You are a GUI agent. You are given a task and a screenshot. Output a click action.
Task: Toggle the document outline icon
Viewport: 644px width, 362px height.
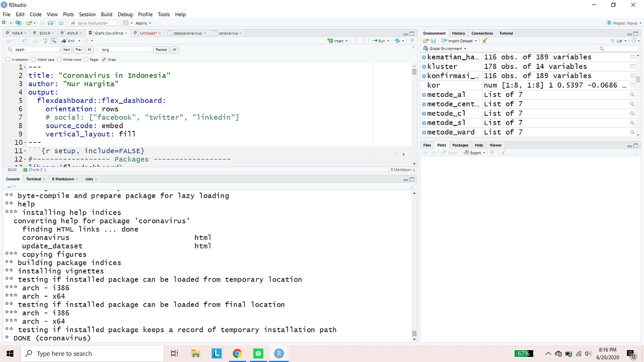[x=412, y=41]
